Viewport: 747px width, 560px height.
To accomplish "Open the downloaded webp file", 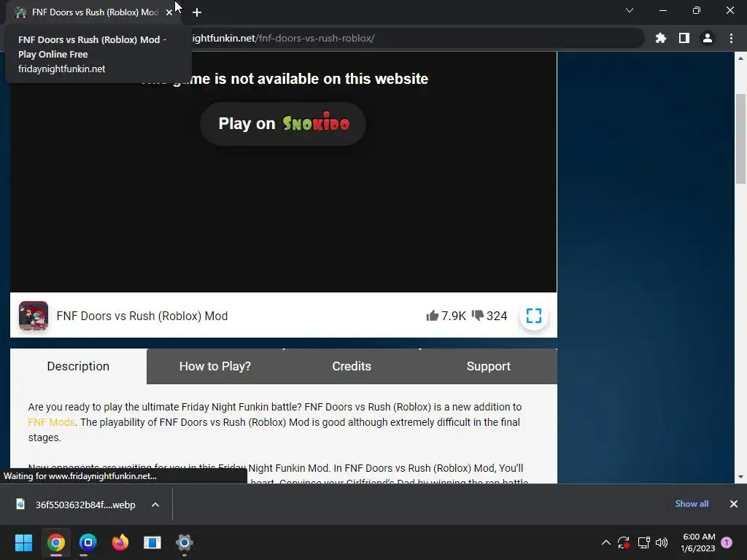I will pos(85,505).
